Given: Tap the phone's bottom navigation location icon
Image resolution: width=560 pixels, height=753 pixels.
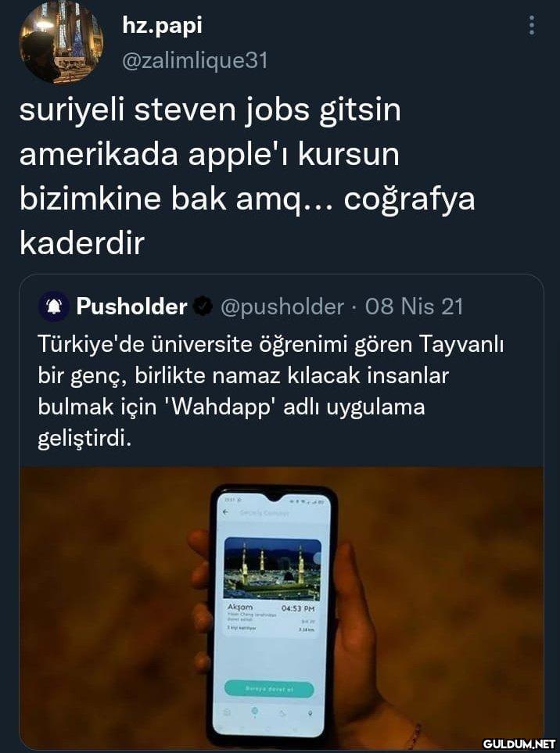Looking at the screenshot, I should (x=310, y=712).
